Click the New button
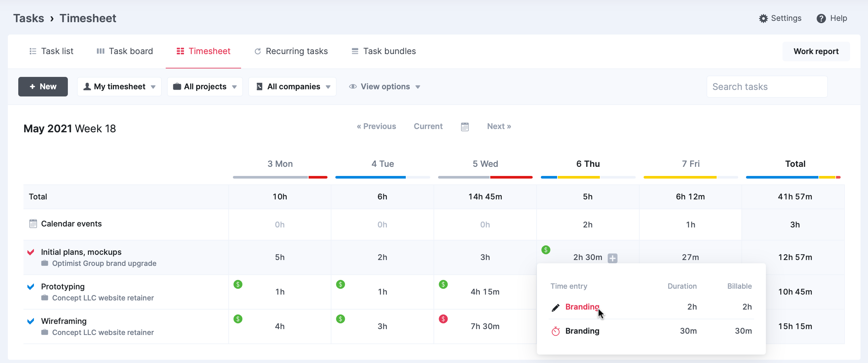This screenshot has width=868, height=363. tap(43, 87)
